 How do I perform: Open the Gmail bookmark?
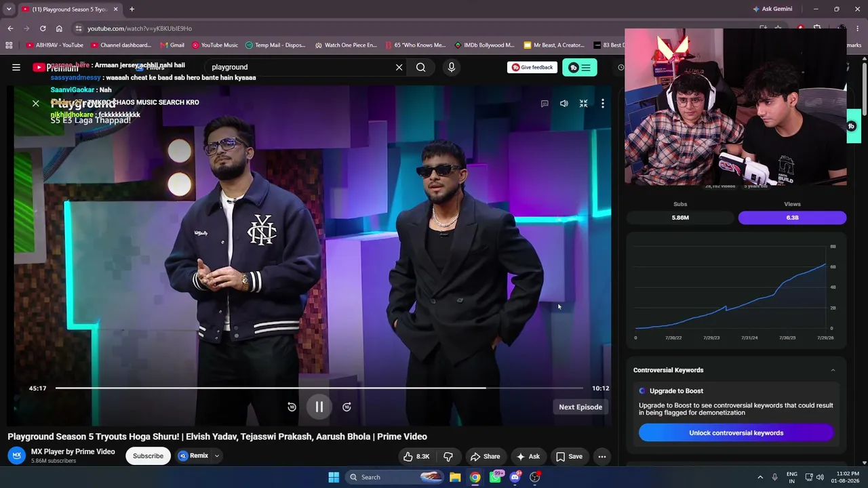(172, 45)
